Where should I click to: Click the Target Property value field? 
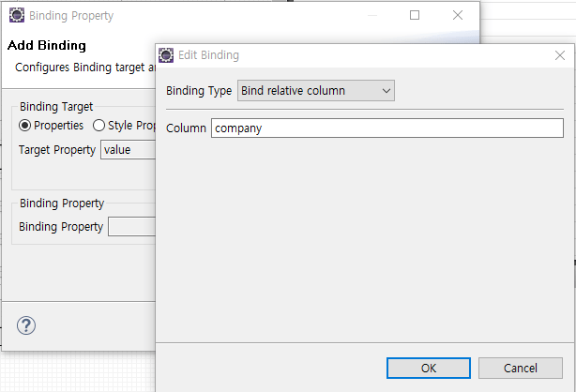(129, 150)
